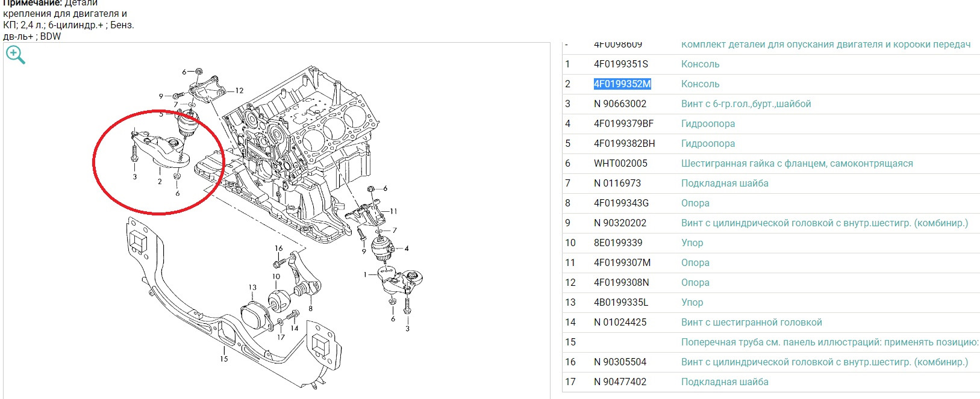Open Гидроопора link for 4F0199379BF
Image resolution: width=980 pixels, height=399 pixels.
pyautogui.click(x=708, y=124)
